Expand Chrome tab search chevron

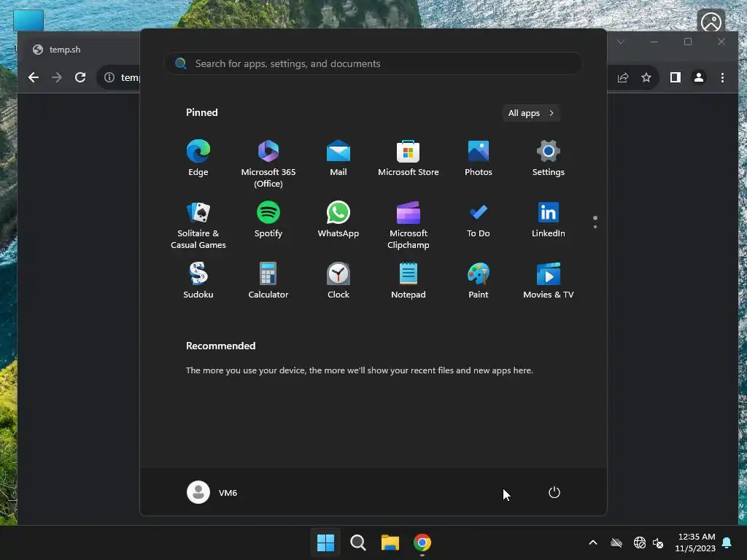[621, 42]
